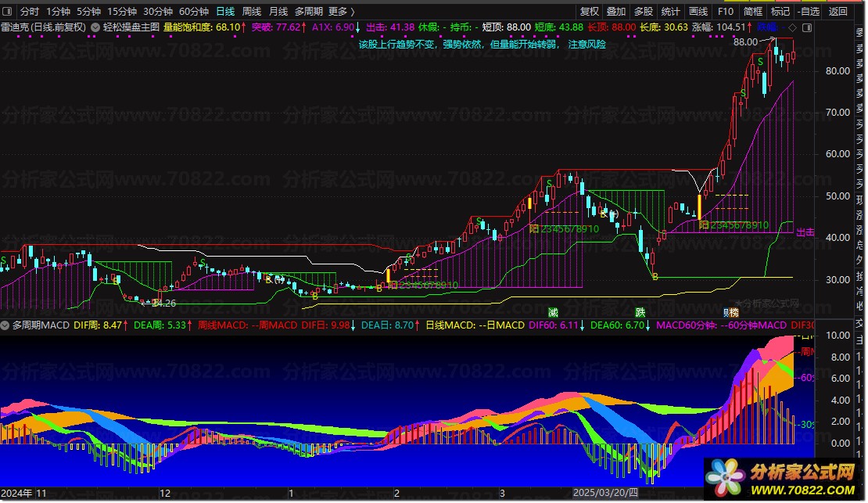Toggle 简框 simple frame mode
Viewport: 868px width, 503px height.
point(752,11)
